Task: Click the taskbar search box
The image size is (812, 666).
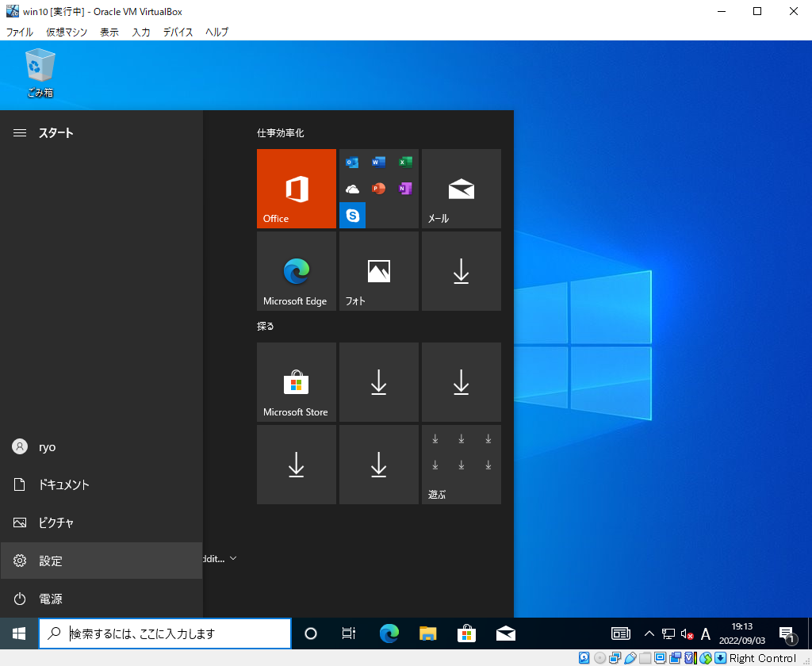Action: point(165,633)
